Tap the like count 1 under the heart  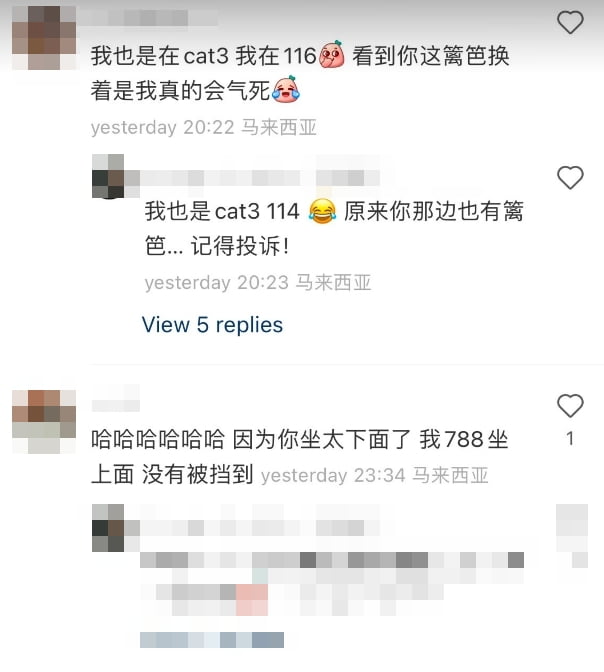point(570,438)
